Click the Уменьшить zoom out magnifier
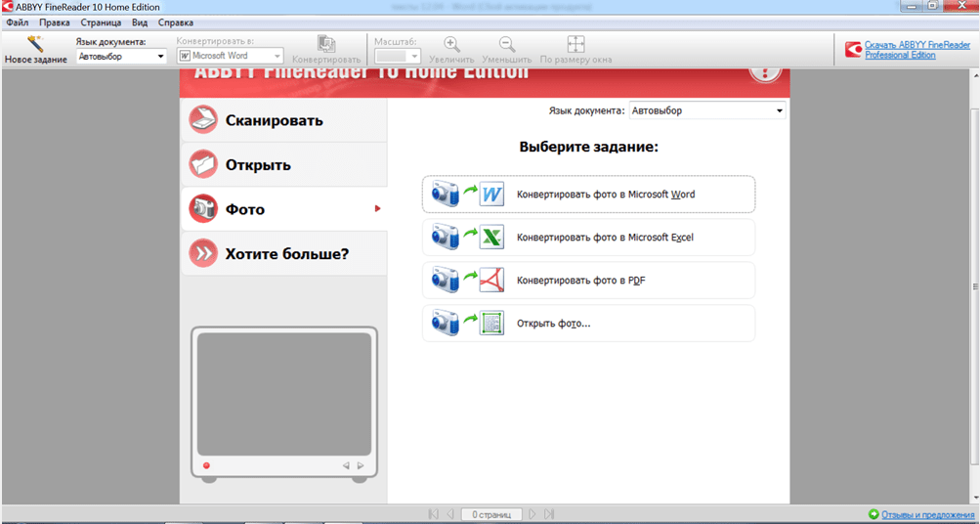 507,45
